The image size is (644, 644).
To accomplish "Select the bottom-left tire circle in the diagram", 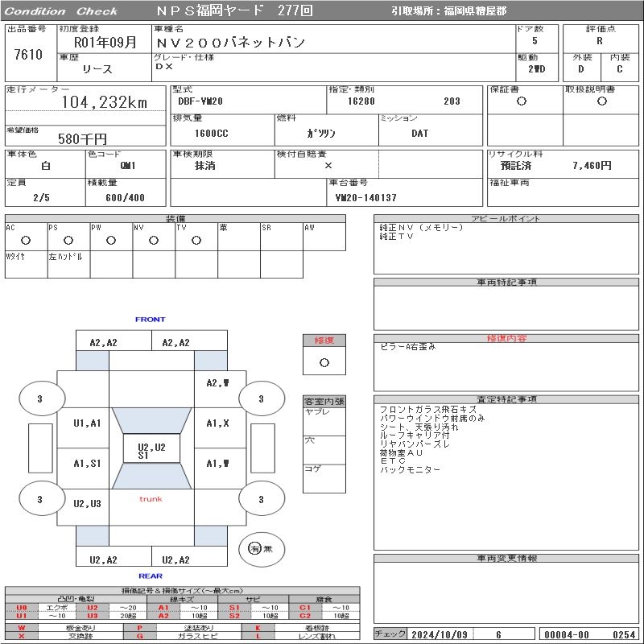I will click(40, 499).
